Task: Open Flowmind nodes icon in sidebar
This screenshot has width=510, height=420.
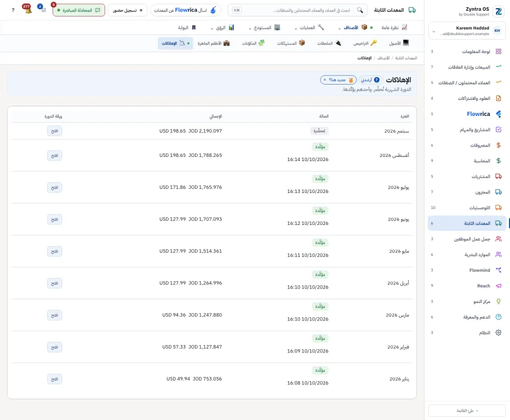Action: coord(498,270)
